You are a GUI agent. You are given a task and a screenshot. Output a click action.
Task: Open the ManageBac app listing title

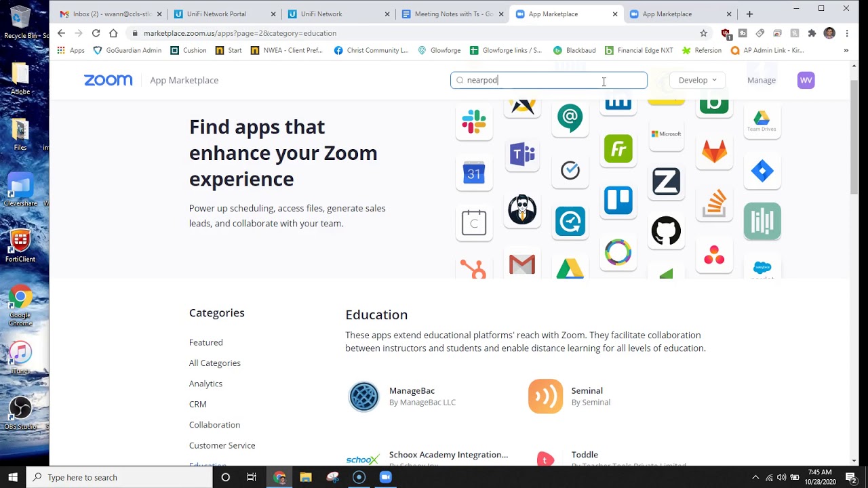[x=412, y=390]
